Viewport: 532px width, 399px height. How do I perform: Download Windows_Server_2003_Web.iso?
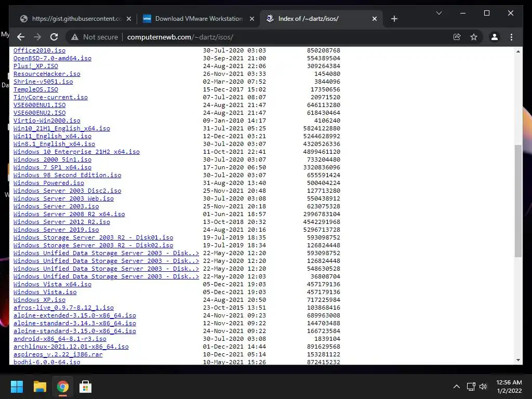click(x=63, y=199)
